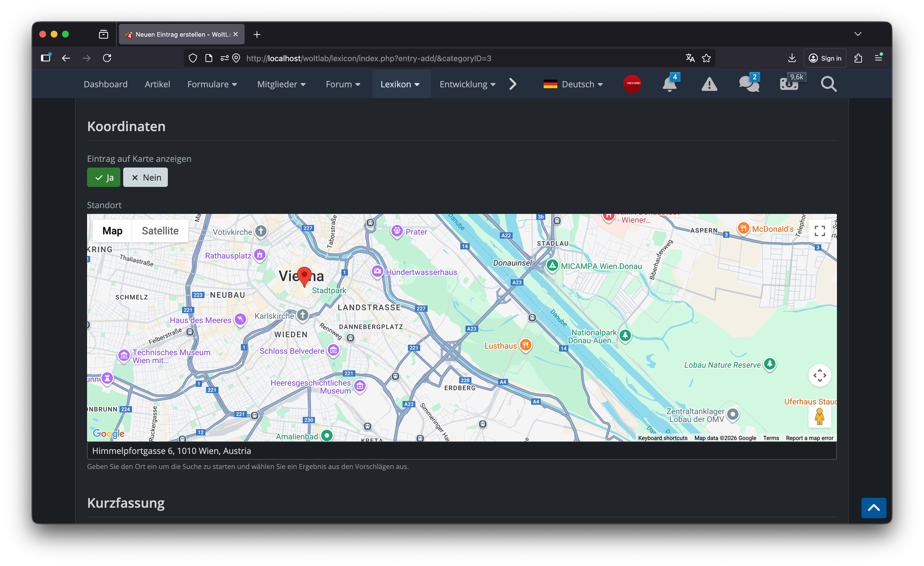The height and width of the screenshot is (566, 924).
Task: Switch map to Satellite view
Action: 160,231
